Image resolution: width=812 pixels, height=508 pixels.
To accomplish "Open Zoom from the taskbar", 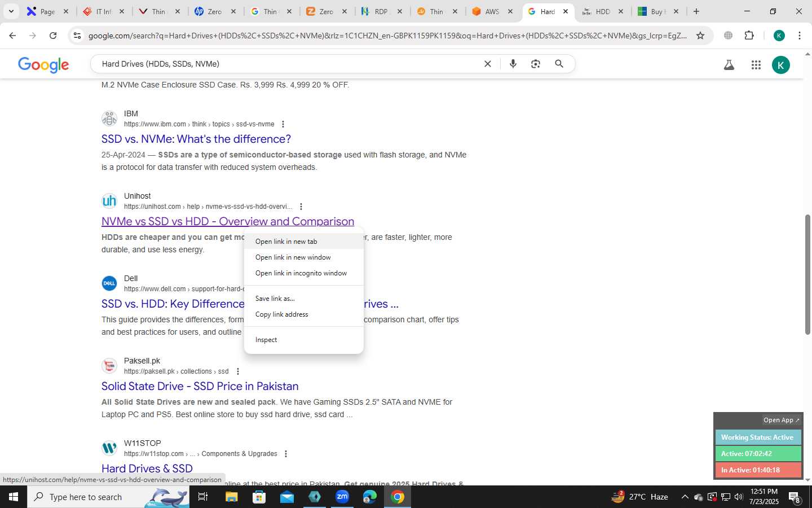I will (x=342, y=497).
